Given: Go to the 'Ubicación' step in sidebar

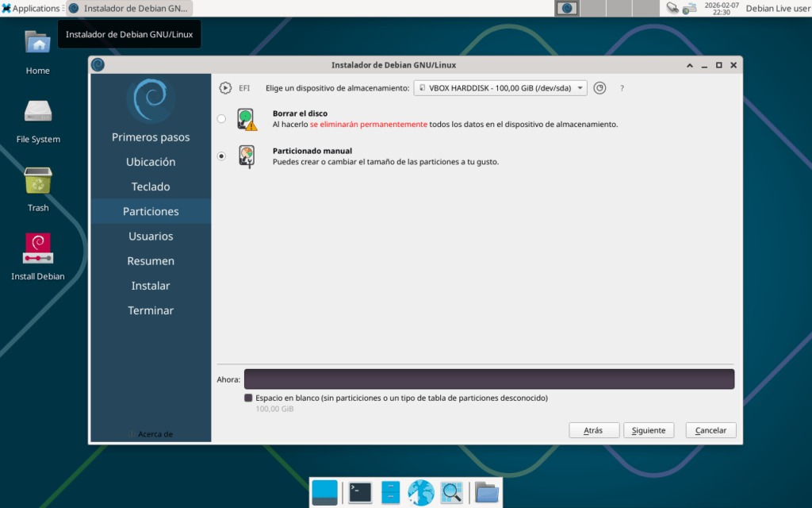Looking at the screenshot, I should (x=151, y=162).
